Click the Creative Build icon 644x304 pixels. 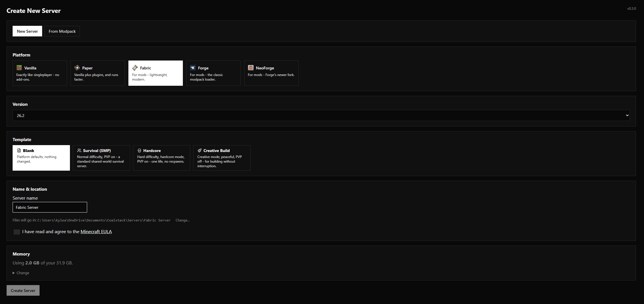pos(199,151)
